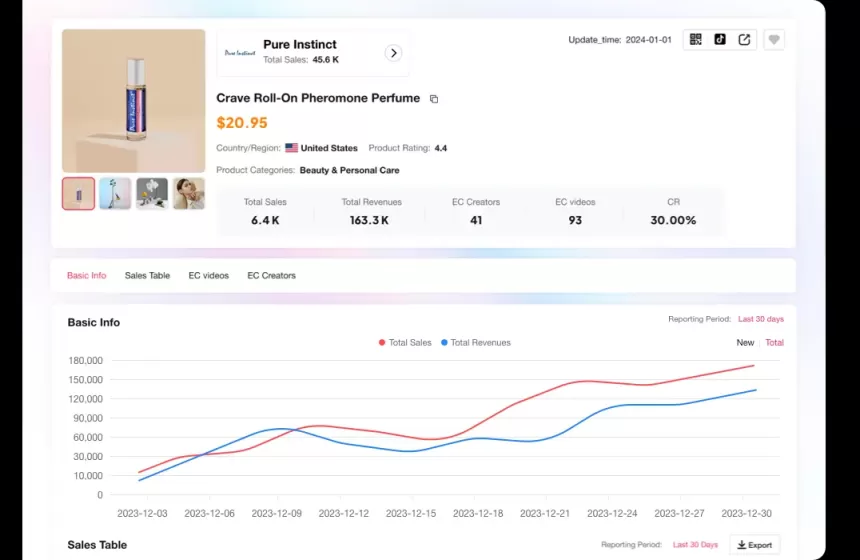Switch chart to New data

(x=745, y=343)
